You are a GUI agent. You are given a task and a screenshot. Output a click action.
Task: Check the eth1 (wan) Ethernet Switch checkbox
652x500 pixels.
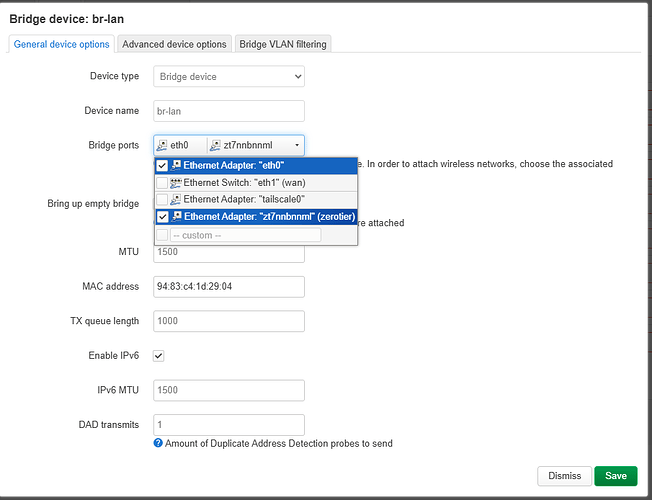point(162,183)
